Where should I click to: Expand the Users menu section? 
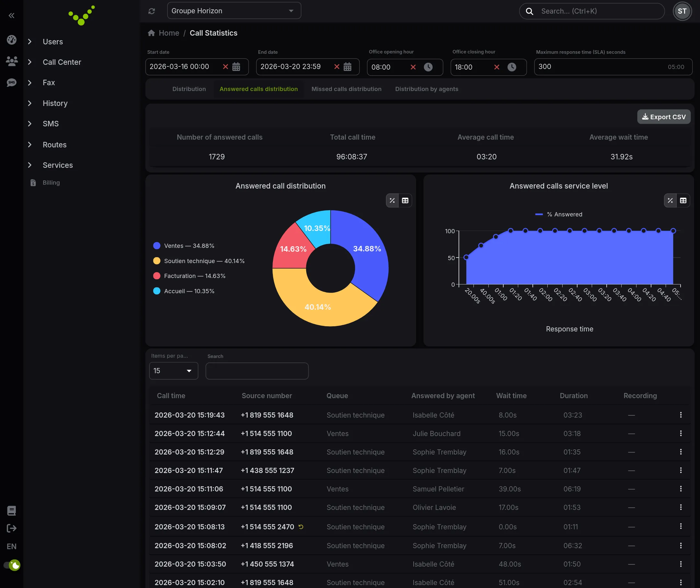coord(53,42)
